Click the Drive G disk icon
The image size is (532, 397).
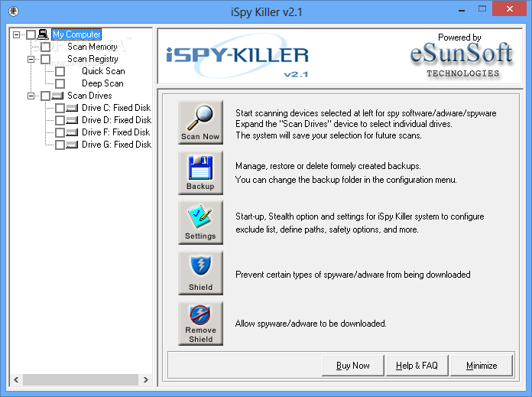(72, 145)
